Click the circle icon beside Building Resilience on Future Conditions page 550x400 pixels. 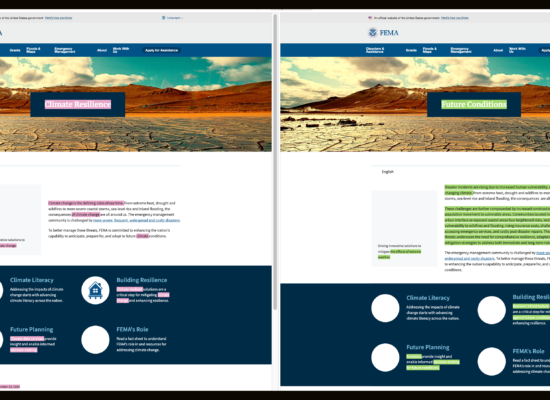click(491, 310)
